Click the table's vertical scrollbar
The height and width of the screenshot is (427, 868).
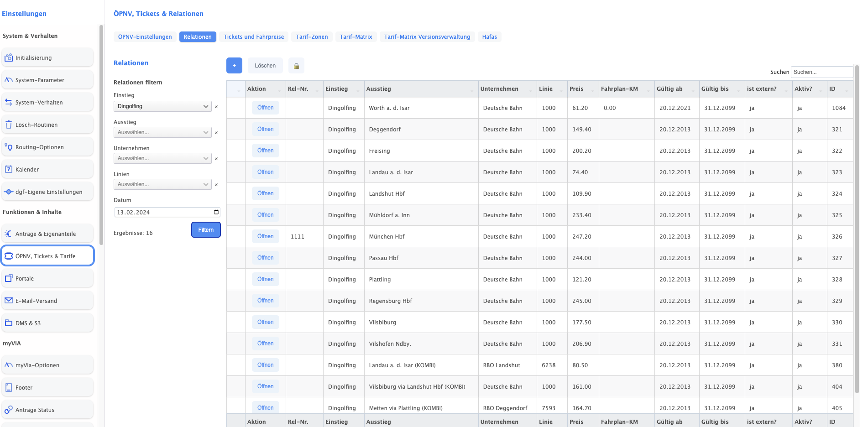pos(857,228)
